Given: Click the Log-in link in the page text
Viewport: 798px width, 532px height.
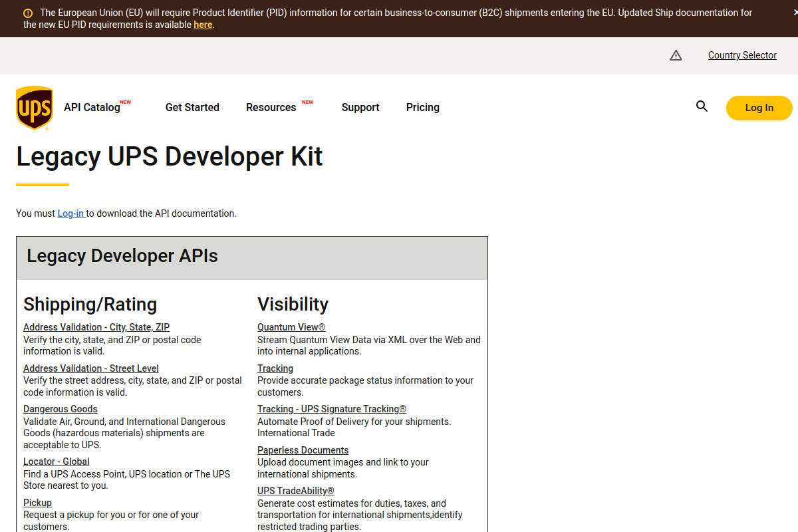Looking at the screenshot, I should point(70,213).
